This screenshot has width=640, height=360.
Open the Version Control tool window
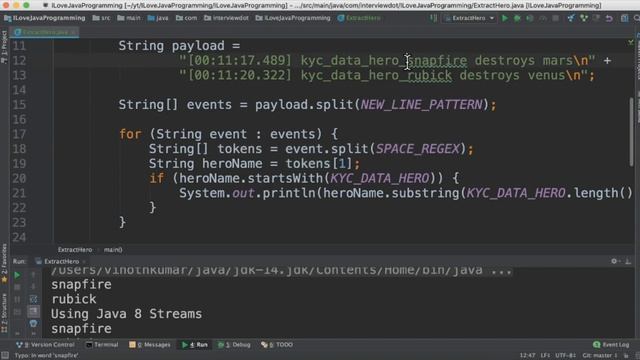[45, 345]
